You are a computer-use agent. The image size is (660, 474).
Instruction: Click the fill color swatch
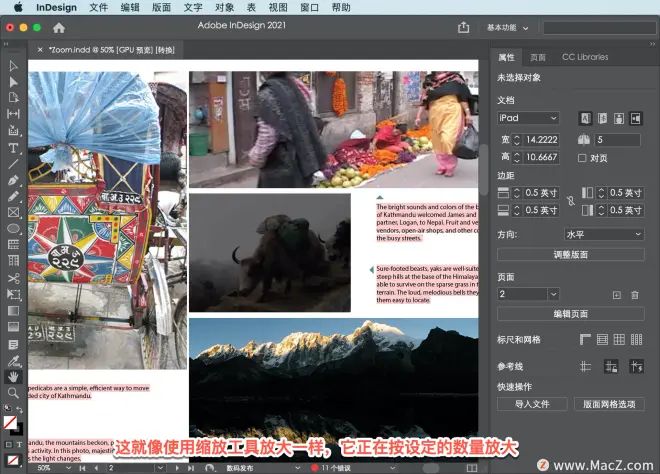click(10, 422)
